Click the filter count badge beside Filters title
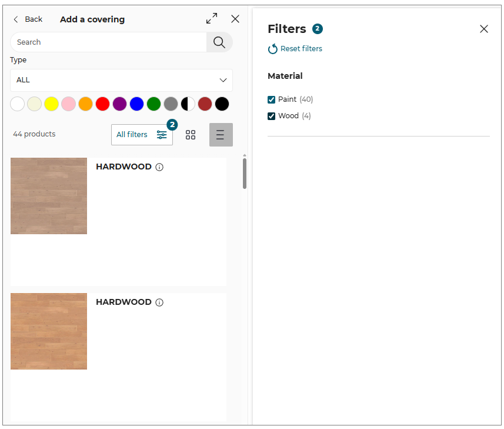504x429 pixels. 318,29
